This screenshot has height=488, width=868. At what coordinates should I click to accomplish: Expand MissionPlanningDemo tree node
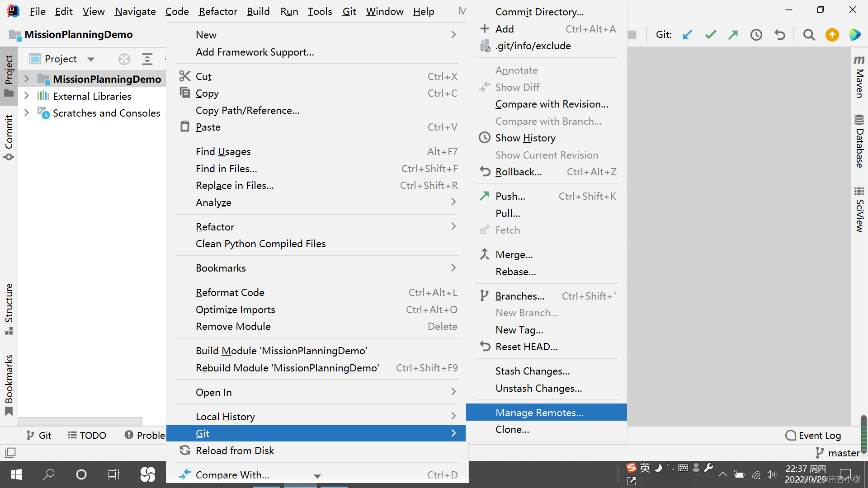click(x=27, y=79)
